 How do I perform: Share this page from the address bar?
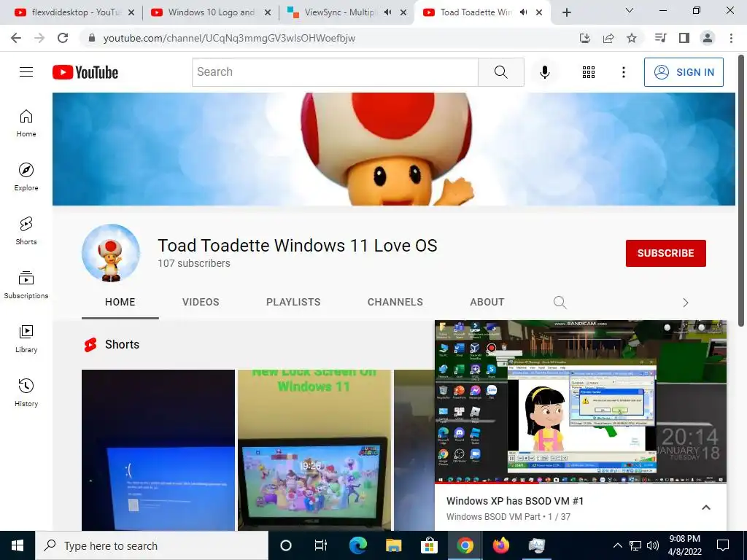click(x=608, y=38)
